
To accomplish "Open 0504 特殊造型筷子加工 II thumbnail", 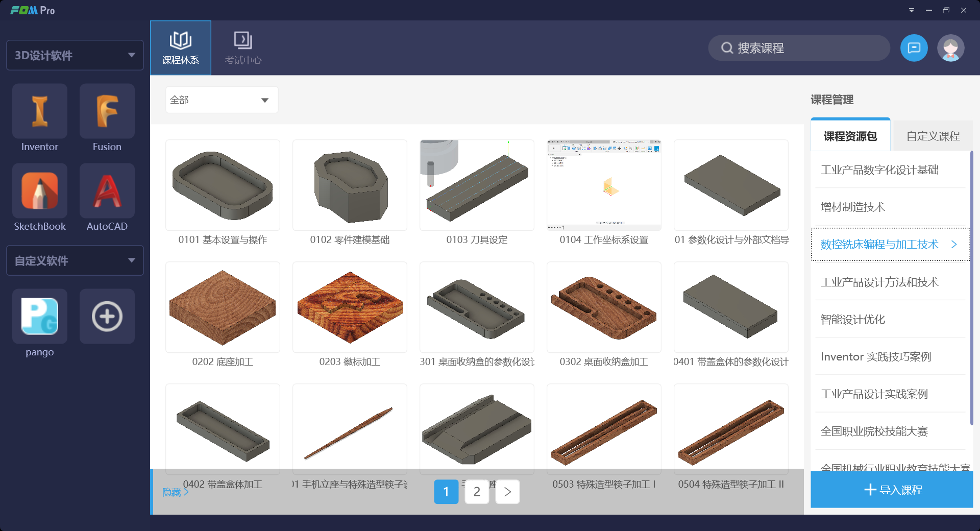I will click(x=731, y=429).
